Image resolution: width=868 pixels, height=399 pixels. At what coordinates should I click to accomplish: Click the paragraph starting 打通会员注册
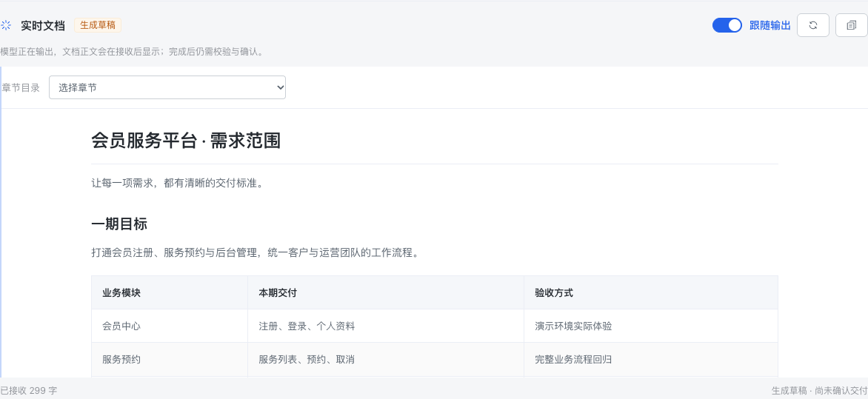point(255,253)
